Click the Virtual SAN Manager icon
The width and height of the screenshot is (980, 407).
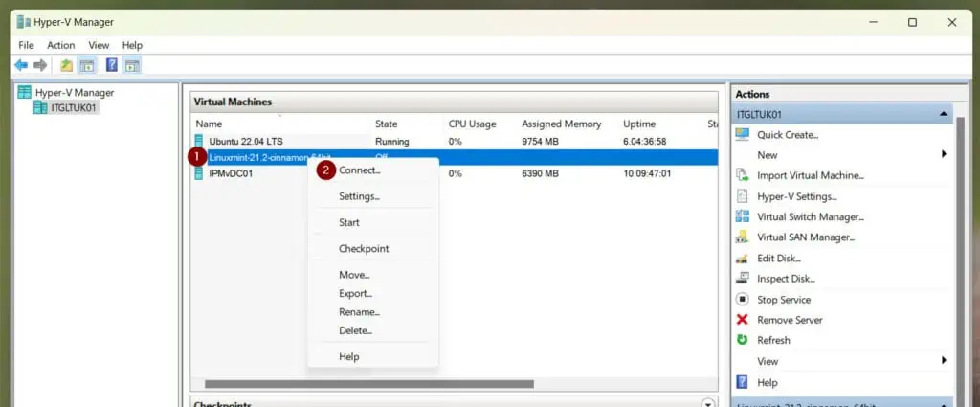coord(742,237)
